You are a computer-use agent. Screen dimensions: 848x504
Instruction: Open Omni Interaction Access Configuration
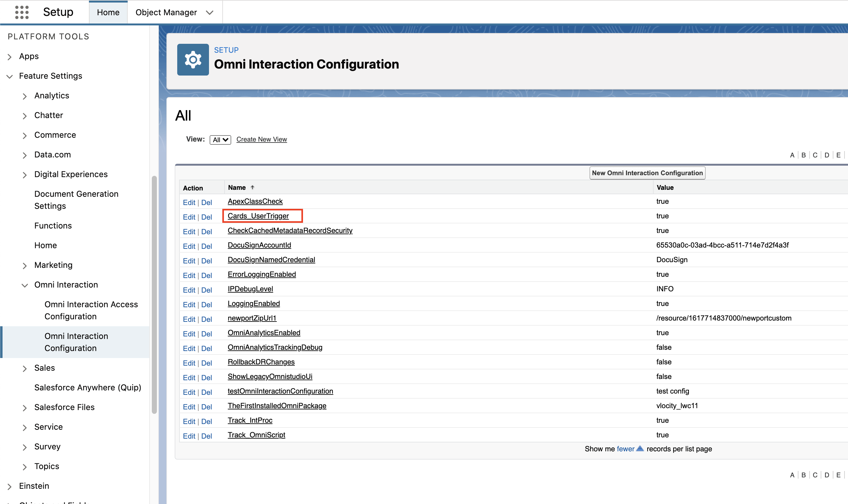pyautogui.click(x=91, y=310)
